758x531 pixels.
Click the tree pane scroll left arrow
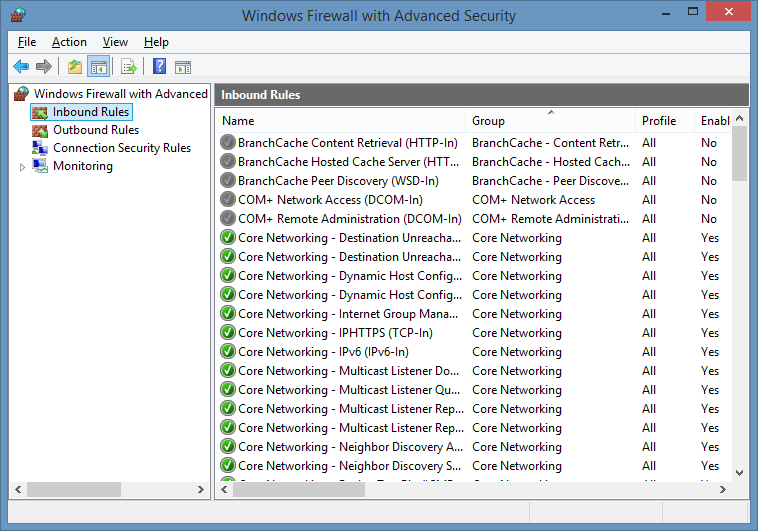pos(18,489)
